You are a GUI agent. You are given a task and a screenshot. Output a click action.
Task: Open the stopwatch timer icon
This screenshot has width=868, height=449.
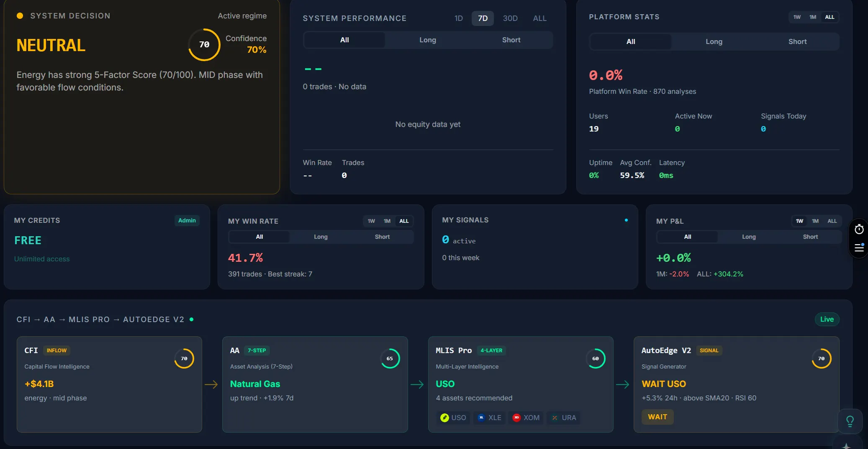tap(859, 229)
